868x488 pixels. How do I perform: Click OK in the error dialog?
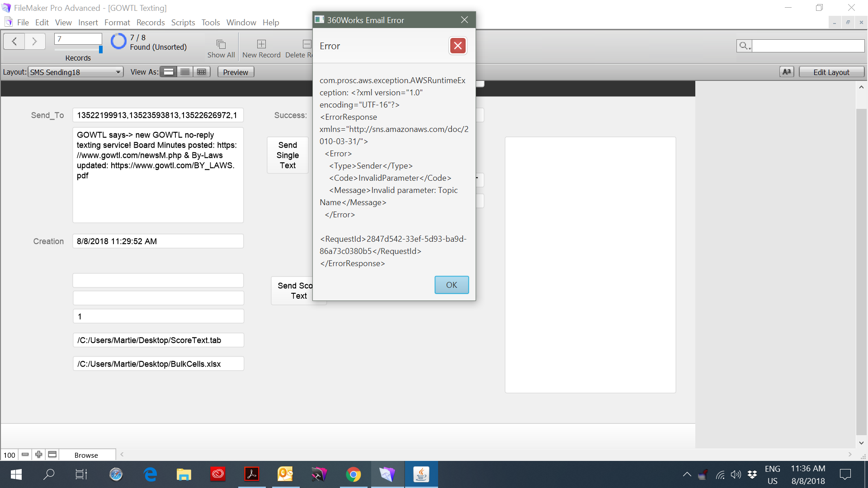(x=451, y=285)
